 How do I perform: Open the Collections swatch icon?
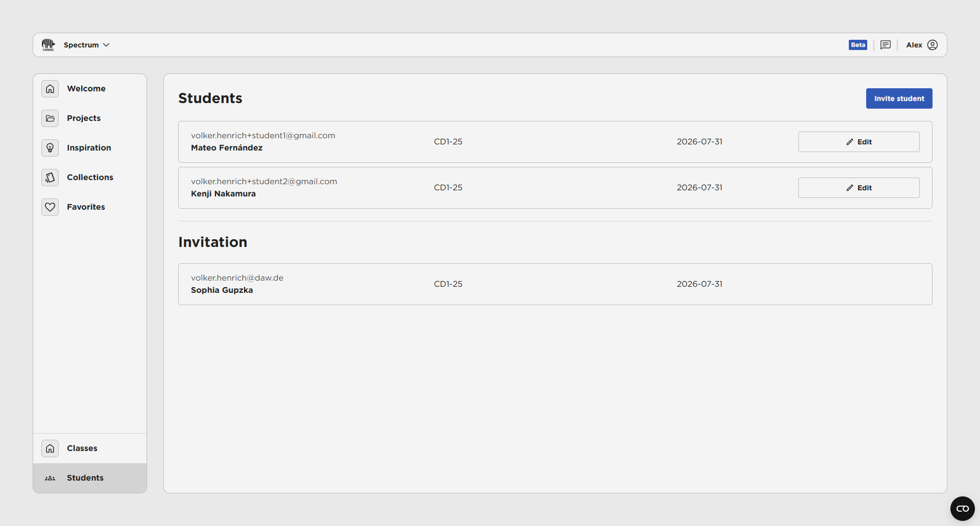coord(50,178)
